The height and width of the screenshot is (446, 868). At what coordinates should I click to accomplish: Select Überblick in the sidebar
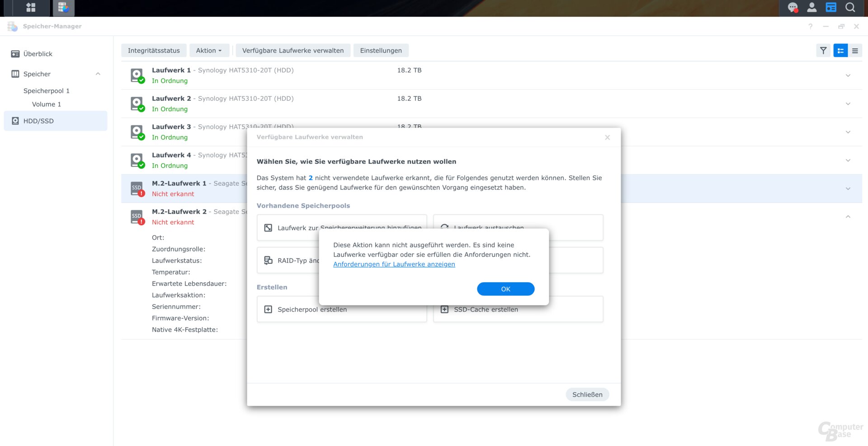click(x=38, y=54)
